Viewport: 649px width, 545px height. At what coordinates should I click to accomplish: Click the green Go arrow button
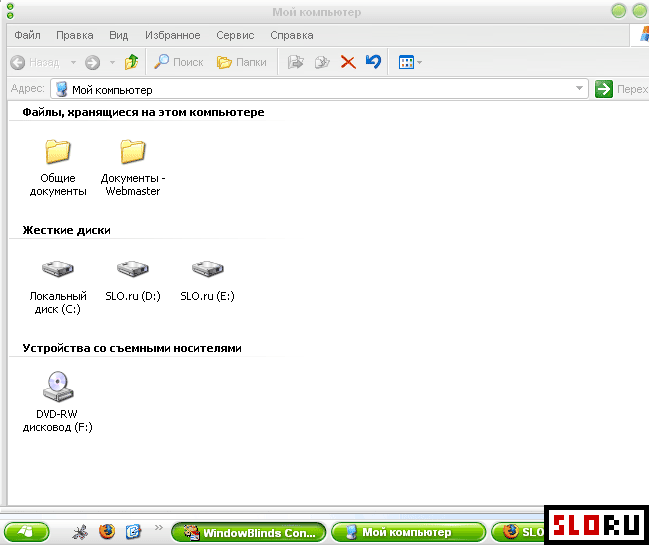point(603,89)
